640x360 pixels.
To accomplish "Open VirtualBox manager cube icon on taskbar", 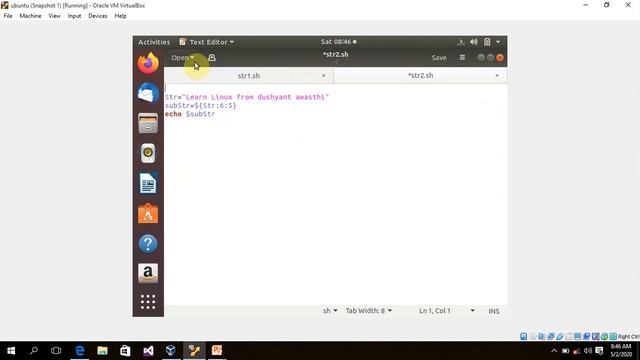I will click(x=171, y=351).
